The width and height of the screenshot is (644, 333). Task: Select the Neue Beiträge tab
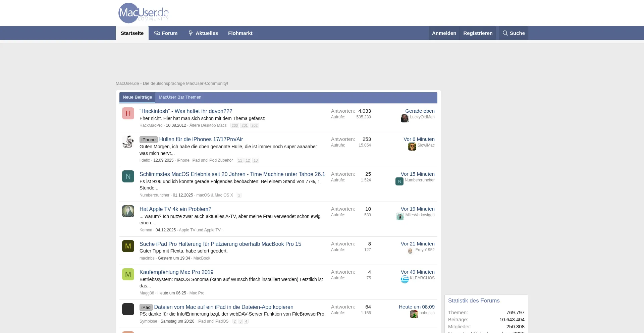(x=137, y=97)
